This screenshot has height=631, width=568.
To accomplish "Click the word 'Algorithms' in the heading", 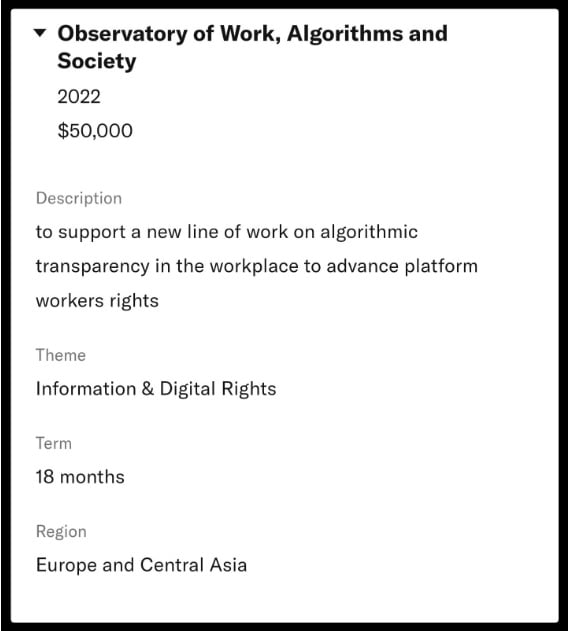I will (x=345, y=34).
